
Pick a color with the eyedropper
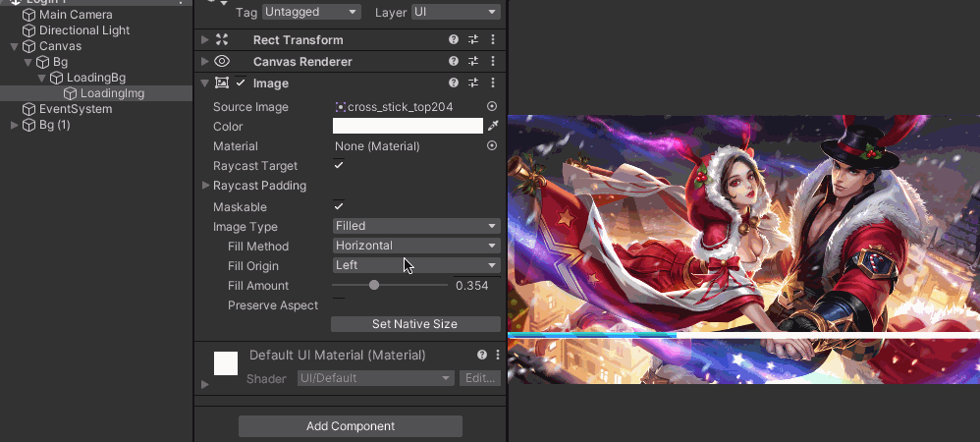click(493, 127)
